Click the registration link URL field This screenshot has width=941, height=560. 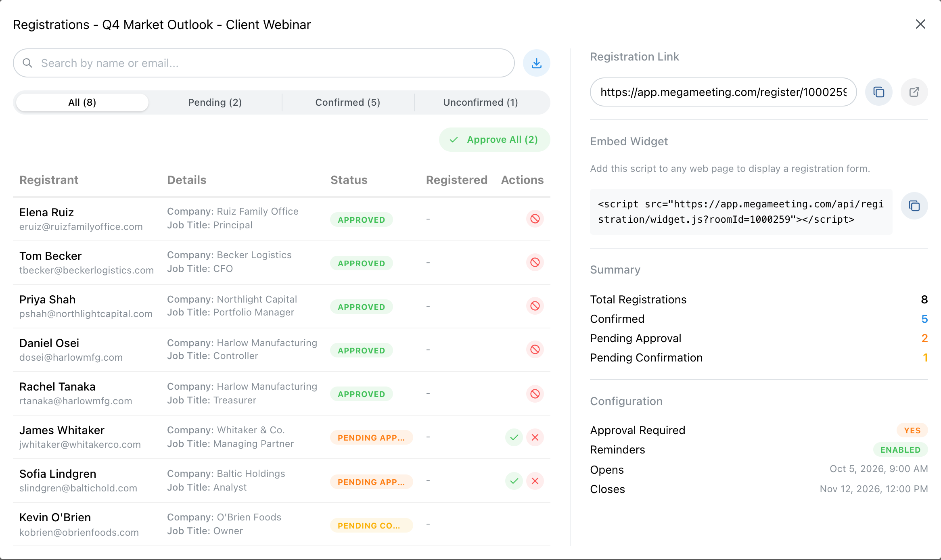[x=723, y=92]
